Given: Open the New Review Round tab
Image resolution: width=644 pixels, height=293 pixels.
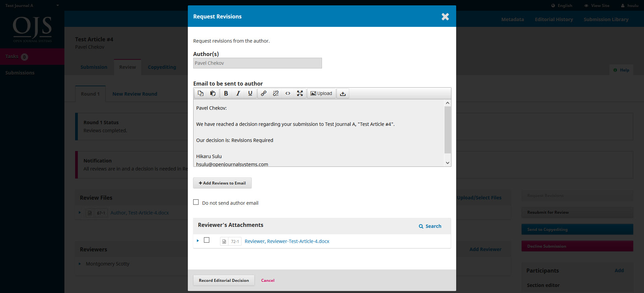Looking at the screenshot, I should pyautogui.click(x=135, y=94).
